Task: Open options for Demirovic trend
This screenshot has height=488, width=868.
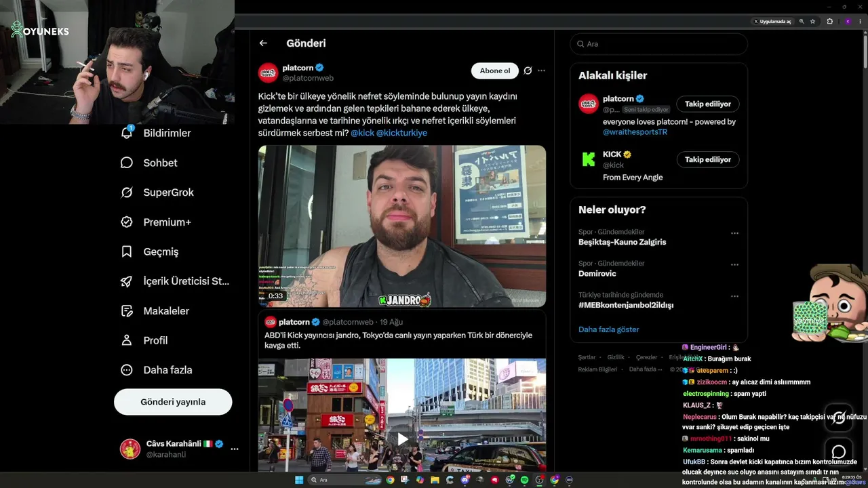Action: (x=734, y=264)
